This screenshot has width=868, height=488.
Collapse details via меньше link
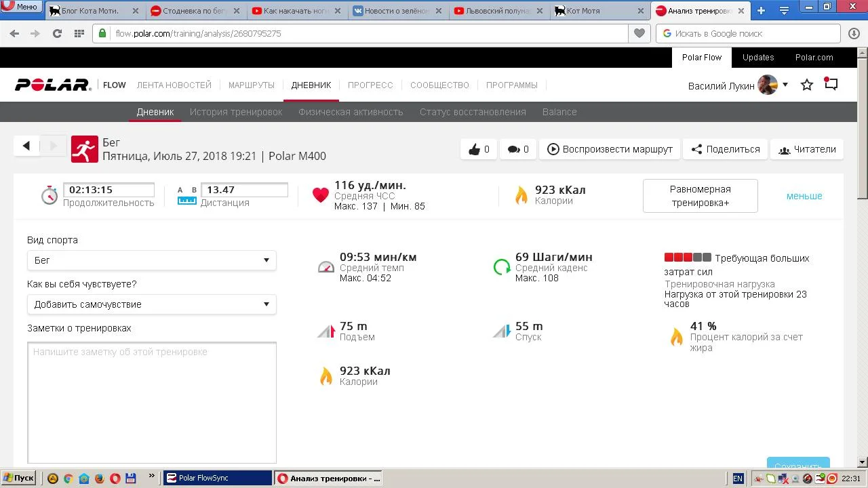coord(804,196)
